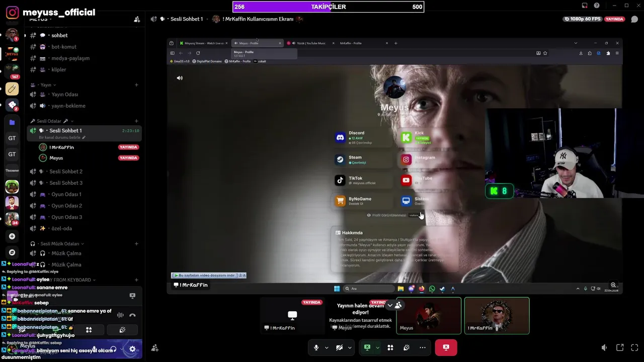Image resolution: width=644 pixels, height=362 pixels.
Task: Open the server with the 167 notification badge
Action: pyautogui.click(x=12, y=70)
